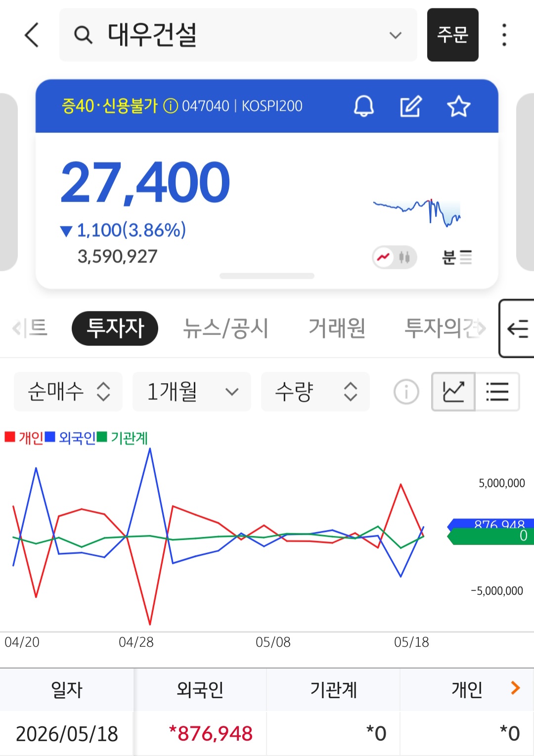This screenshot has width=534, height=756.
Task: Tap the 일자 column header
Action: (x=67, y=690)
